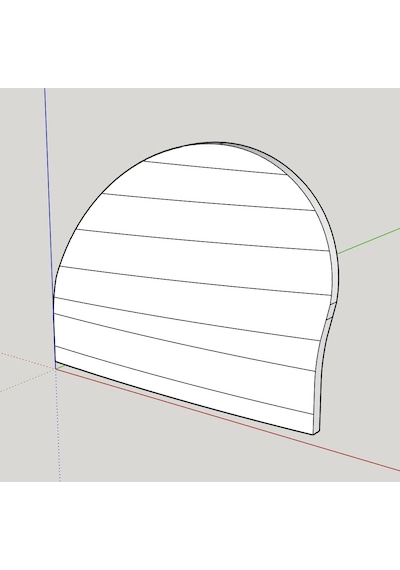Click empty gray background above the arch

coord(218,113)
